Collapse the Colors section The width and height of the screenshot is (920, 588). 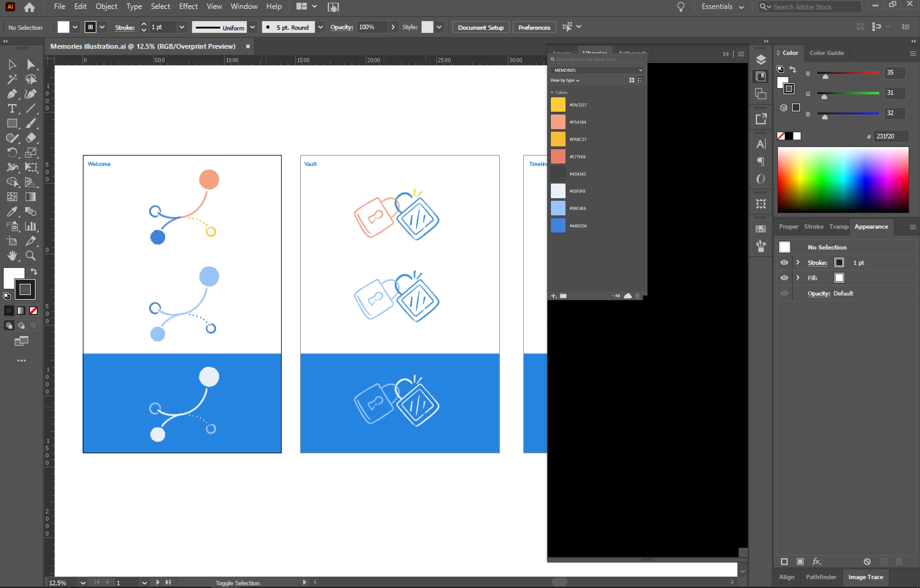tap(552, 92)
